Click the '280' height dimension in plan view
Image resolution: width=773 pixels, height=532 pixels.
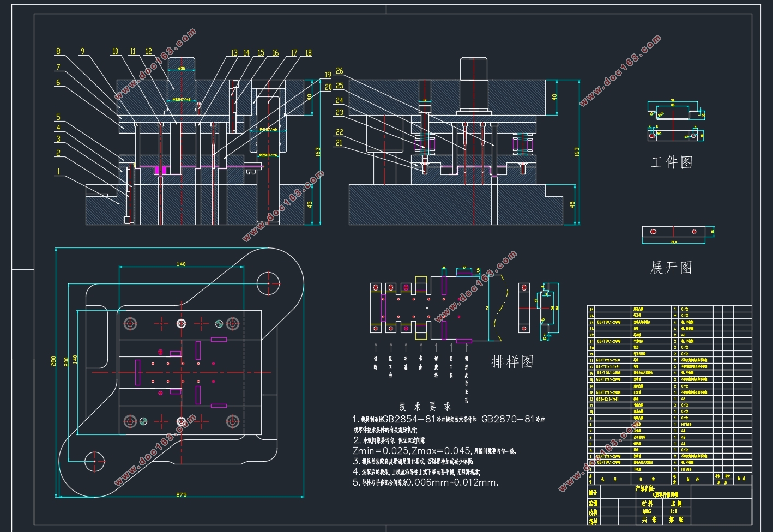click(53, 361)
